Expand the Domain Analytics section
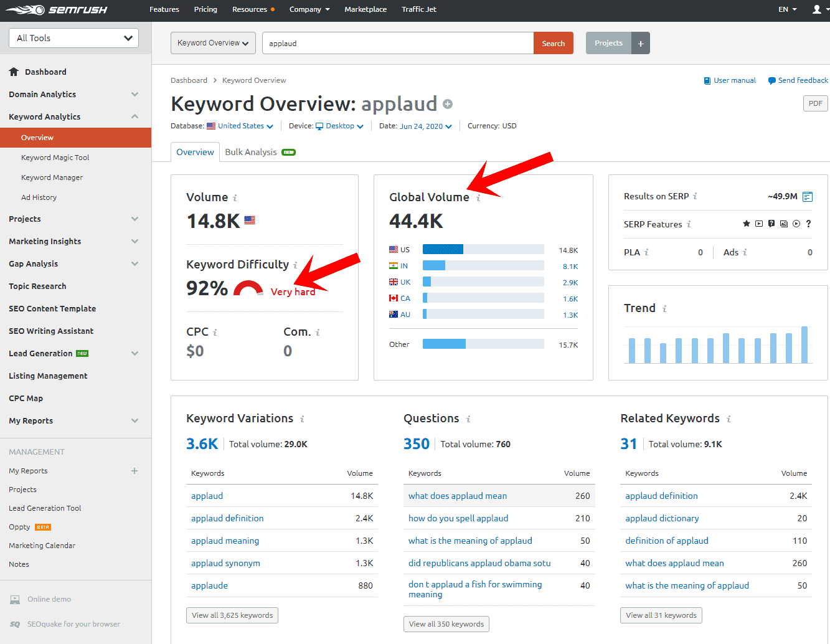830x644 pixels. point(134,94)
